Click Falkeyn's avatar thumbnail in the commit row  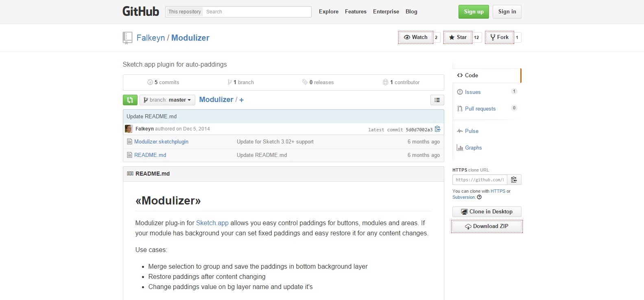(129, 129)
